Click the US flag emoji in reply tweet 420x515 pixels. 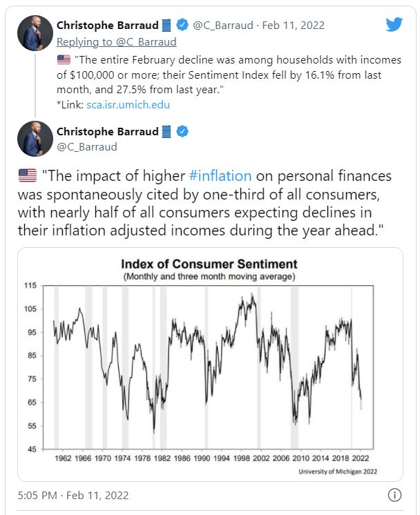point(64,60)
